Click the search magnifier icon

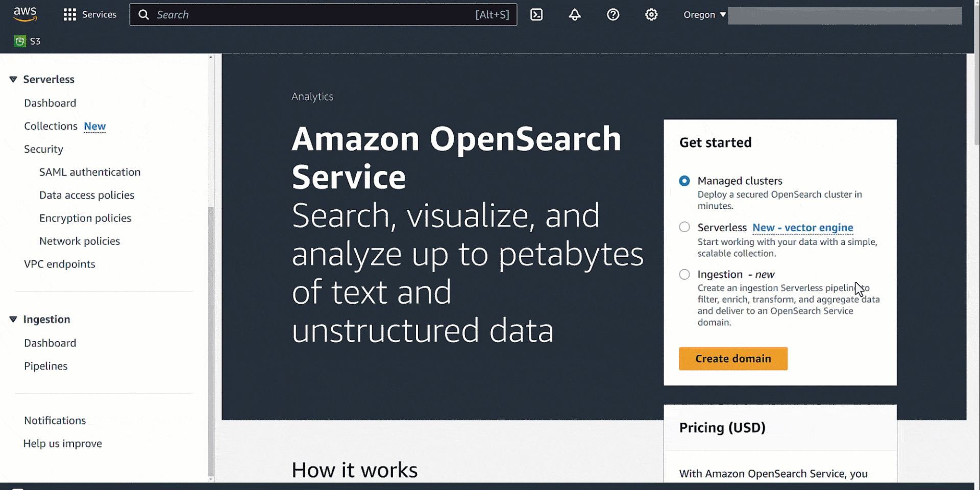[144, 15]
